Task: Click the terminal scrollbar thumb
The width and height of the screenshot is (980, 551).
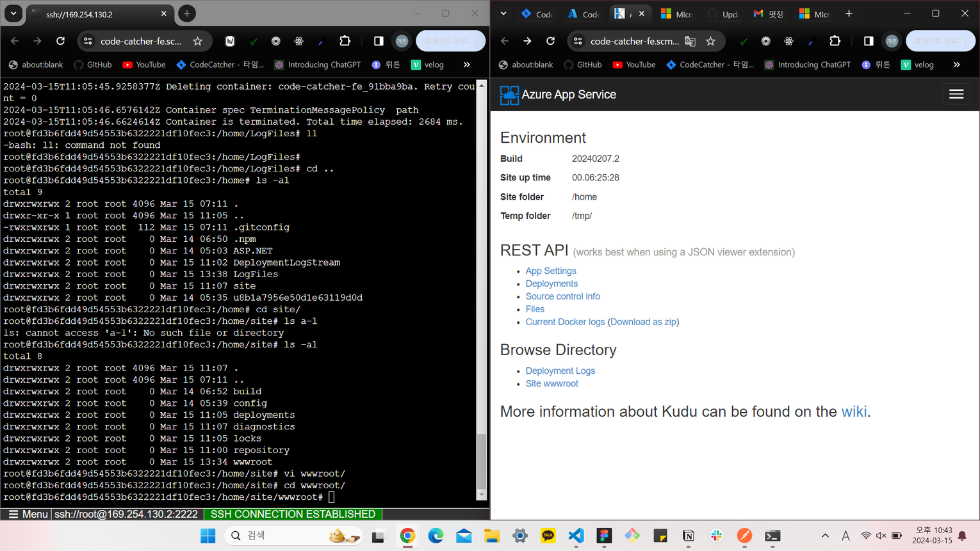Action: pyautogui.click(x=482, y=461)
